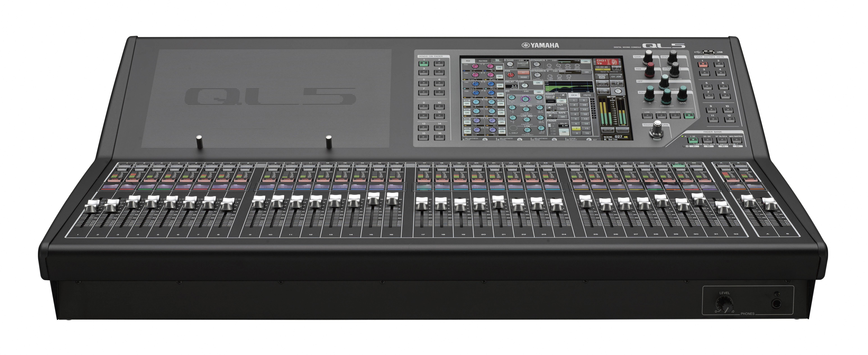Select the physical GAIN knob, white cap
868x355 pixels.
[648, 57]
